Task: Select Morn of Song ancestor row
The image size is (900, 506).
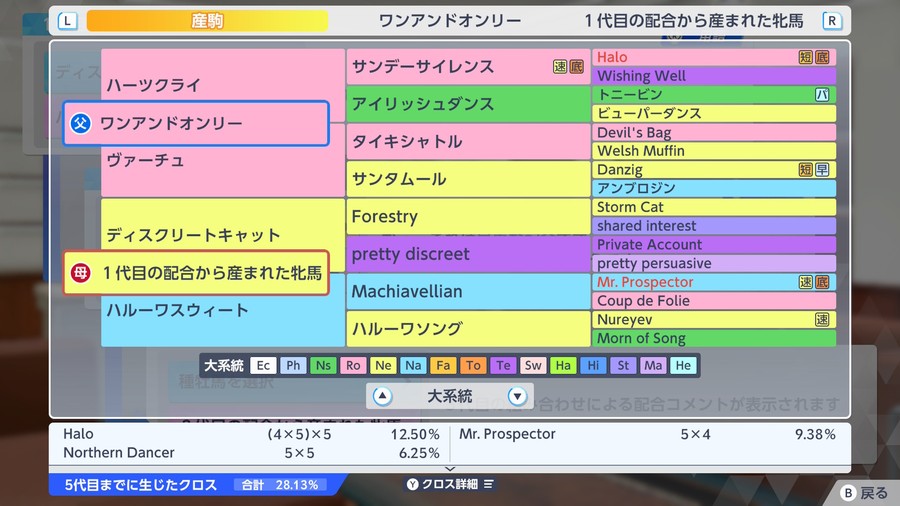Action: [714, 338]
